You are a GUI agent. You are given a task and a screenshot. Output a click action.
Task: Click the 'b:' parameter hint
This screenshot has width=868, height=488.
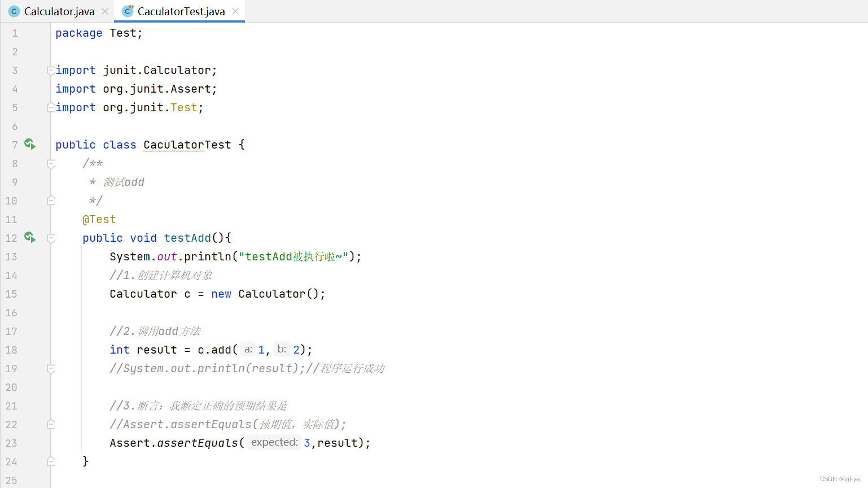(x=282, y=350)
